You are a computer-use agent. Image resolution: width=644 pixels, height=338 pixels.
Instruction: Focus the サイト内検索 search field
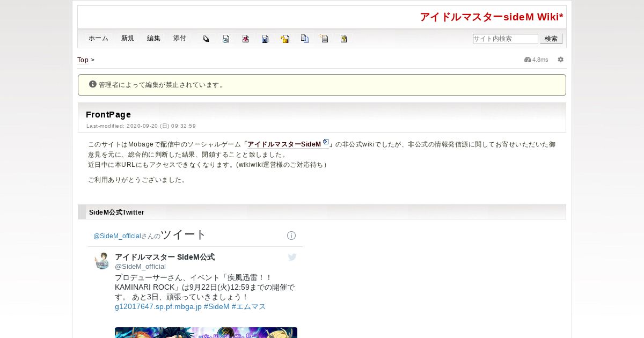pos(505,39)
